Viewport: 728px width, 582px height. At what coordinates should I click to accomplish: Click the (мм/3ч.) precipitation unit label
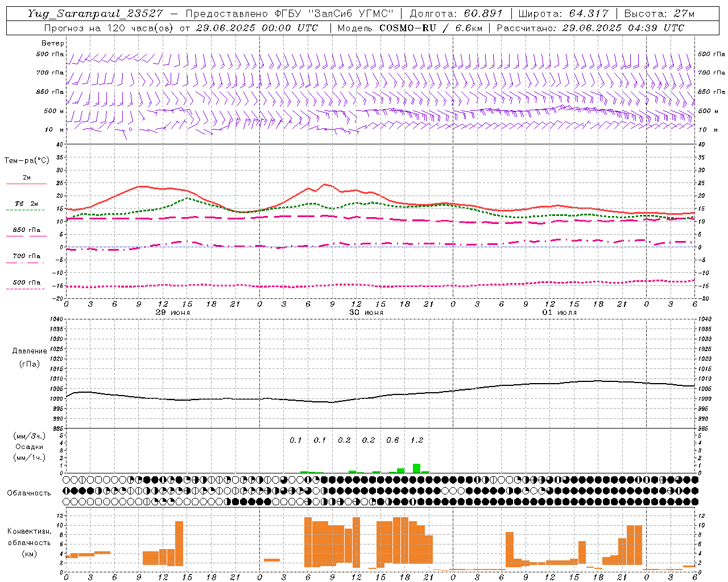(x=30, y=436)
